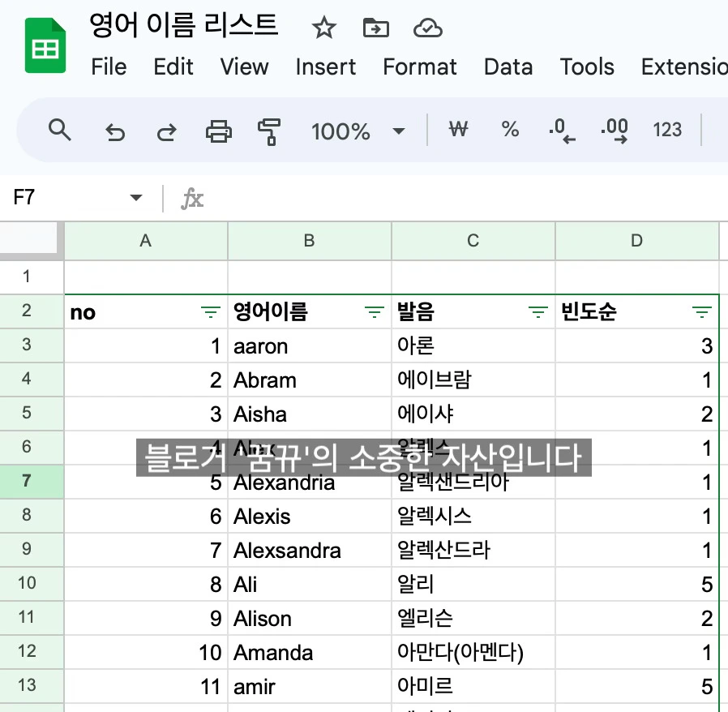Select column D header
This screenshot has width=728, height=712.
point(637,241)
